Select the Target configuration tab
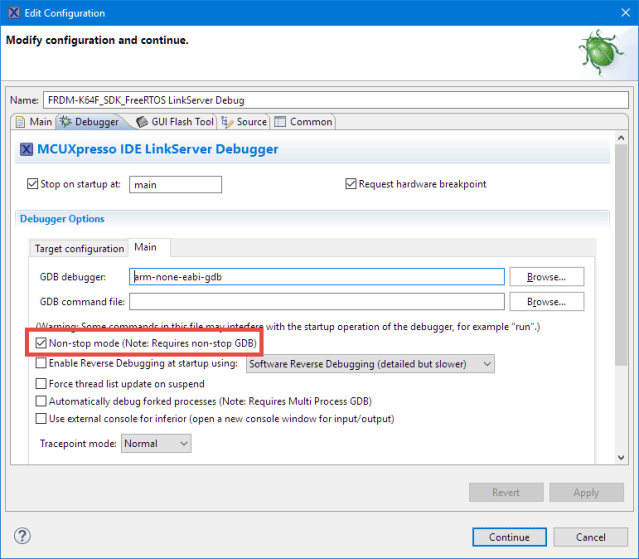Viewport: 639px width, 559px height. (x=78, y=248)
